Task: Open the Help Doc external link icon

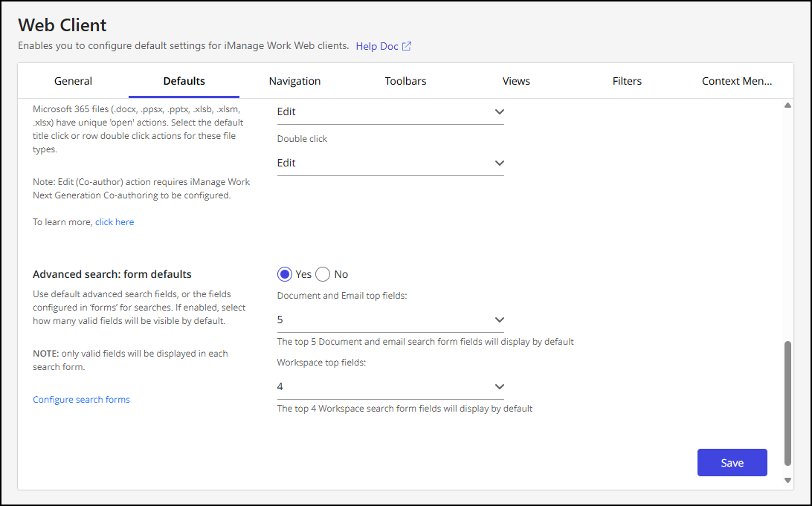Action: pyautogui.click(x=407, y=46)
